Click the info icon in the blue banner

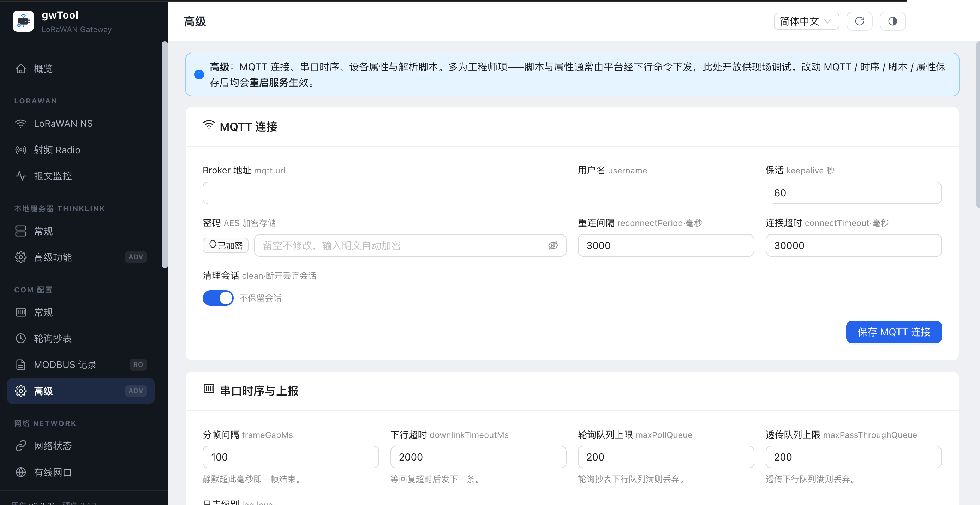point(199,75)
